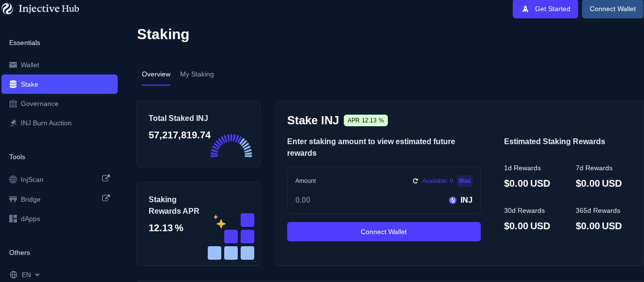Open InjScan external link icon
Viewport: 644px width, 282px height.
click(106, 178)
